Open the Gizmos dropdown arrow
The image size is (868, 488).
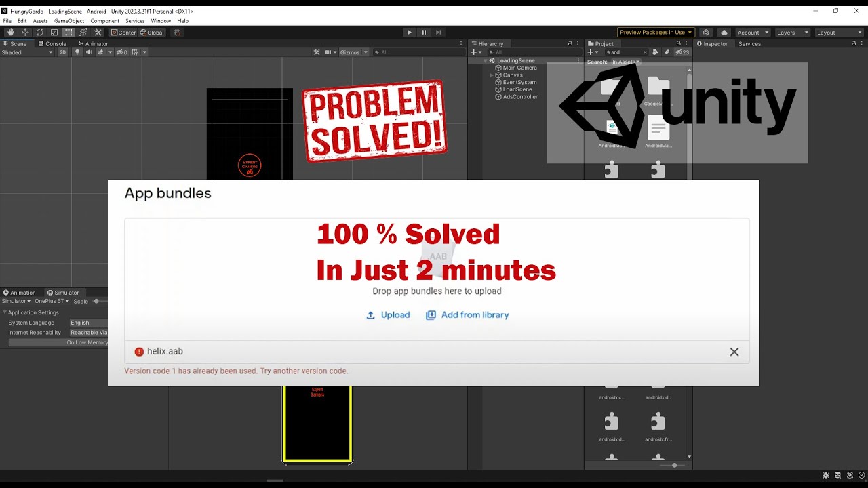pos(366,52)
